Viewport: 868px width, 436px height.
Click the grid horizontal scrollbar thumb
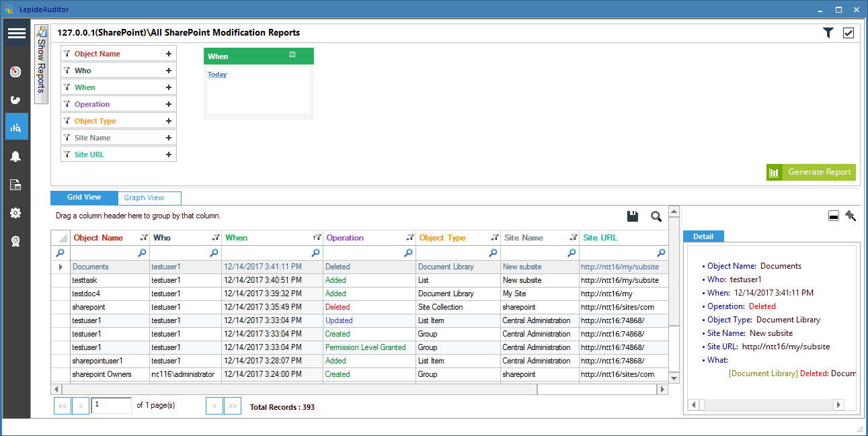point(299,389)
